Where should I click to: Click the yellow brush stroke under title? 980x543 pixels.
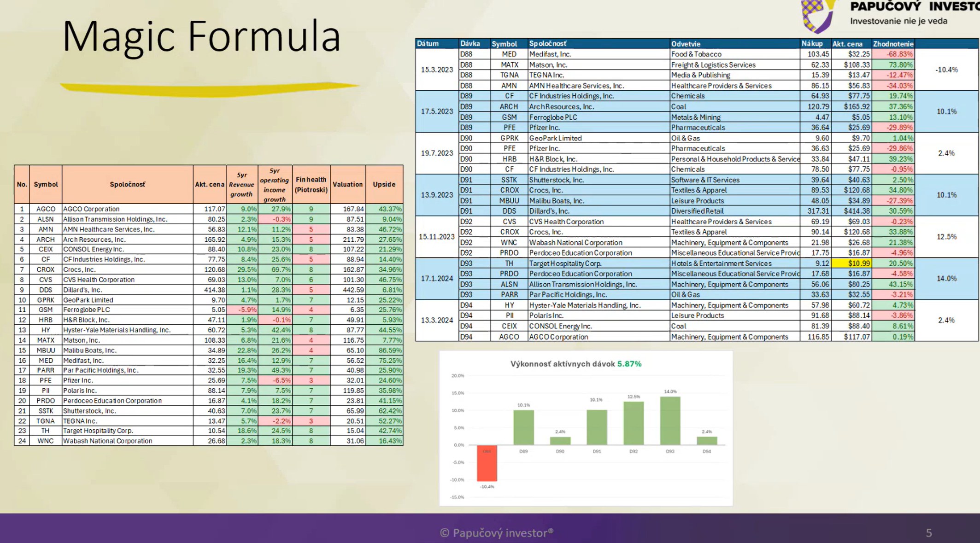pos(210,88)
